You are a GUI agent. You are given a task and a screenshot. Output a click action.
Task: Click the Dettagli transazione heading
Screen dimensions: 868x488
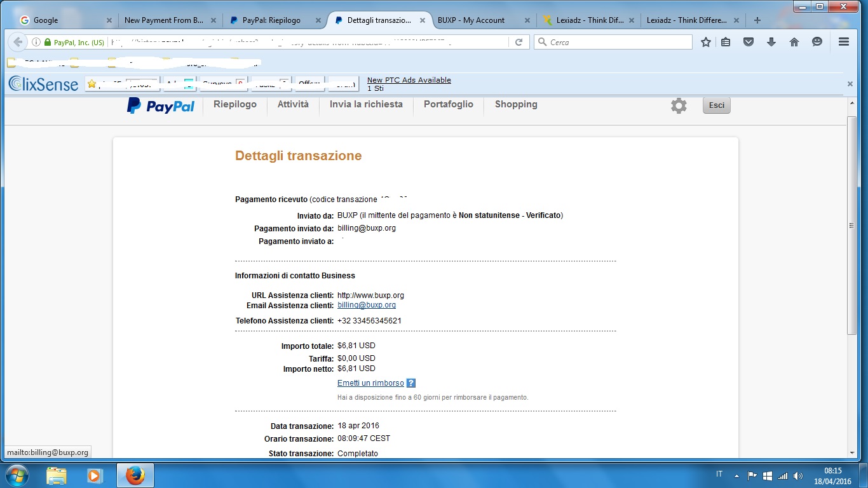pos(299,156)
